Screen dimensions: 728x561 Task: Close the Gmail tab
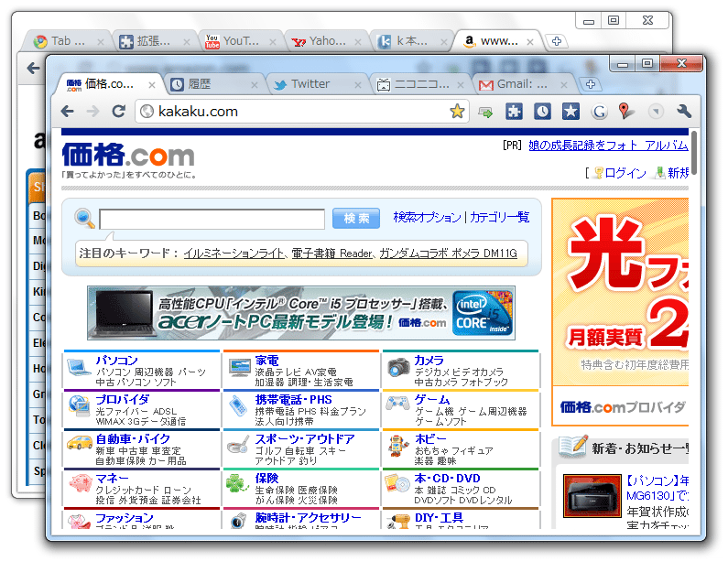coord(564,85)
